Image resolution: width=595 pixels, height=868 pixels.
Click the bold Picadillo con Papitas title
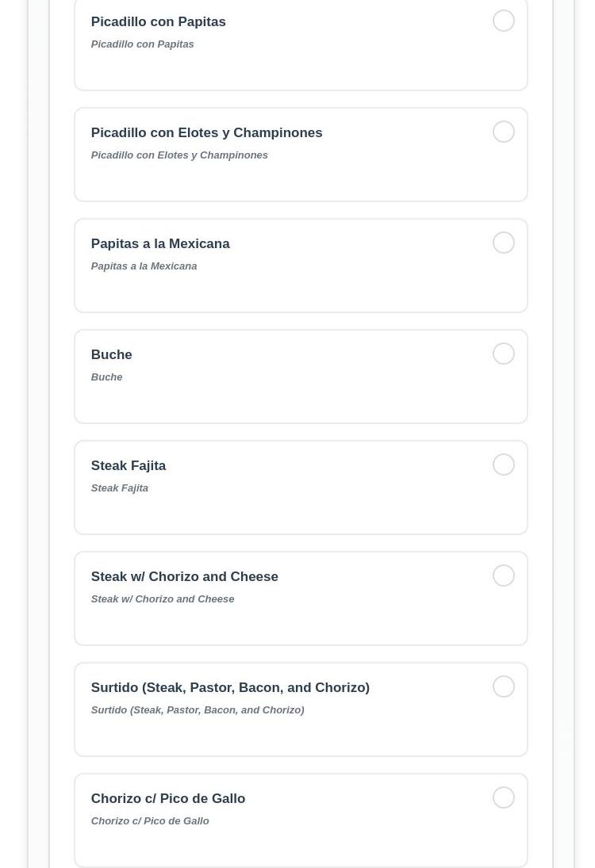tap(159, 22)
